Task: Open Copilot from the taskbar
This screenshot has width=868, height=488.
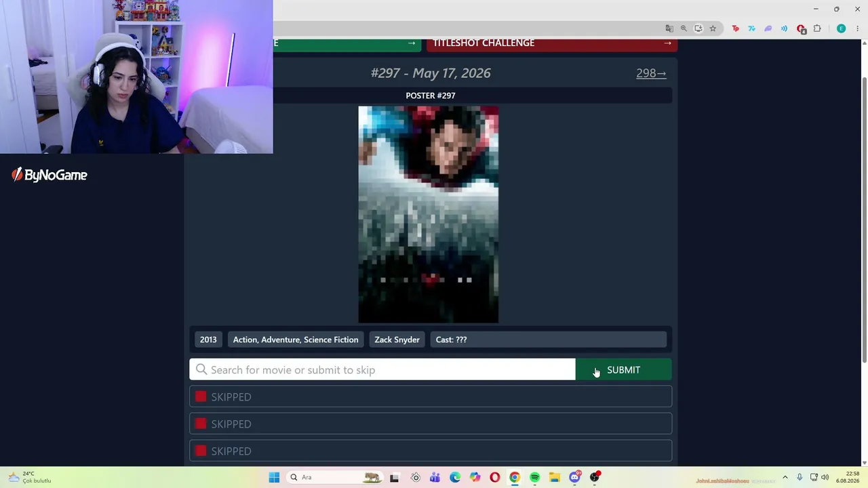Action: tap(475, 477)
